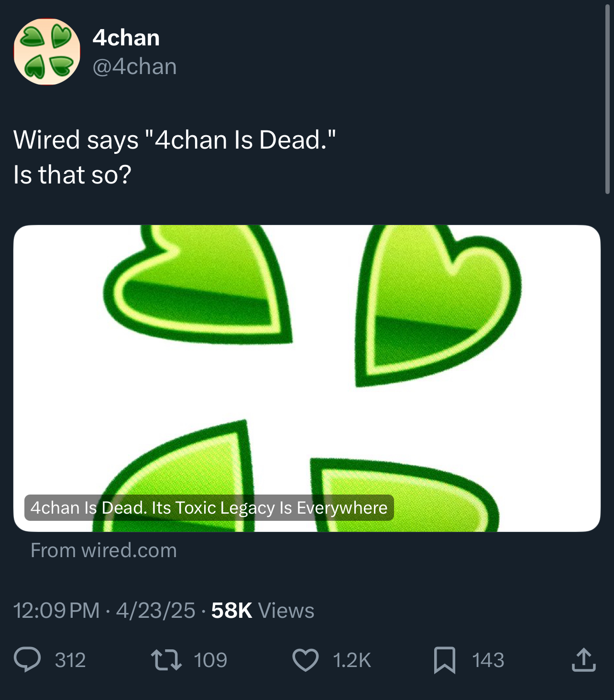Bookmark the post with the ribbon icon

[444, 660]
